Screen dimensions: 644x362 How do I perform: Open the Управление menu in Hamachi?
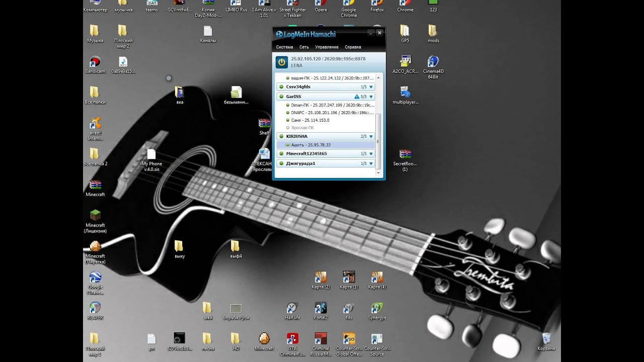tap(327, 47)
